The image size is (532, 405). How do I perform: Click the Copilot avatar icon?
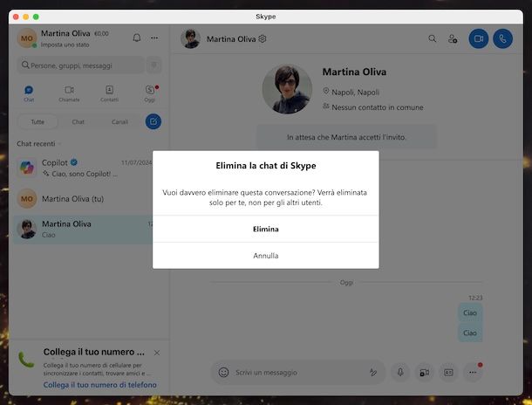(27, 168)
